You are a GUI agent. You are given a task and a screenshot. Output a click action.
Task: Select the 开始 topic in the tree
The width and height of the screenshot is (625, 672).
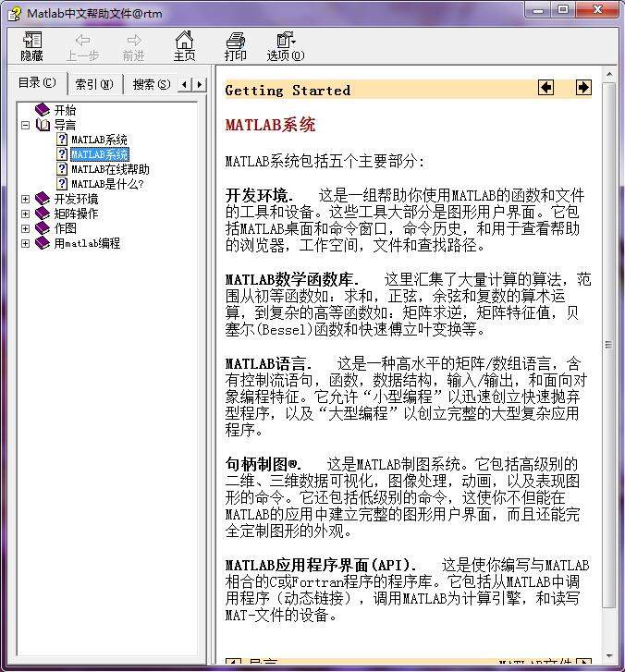pyautogui.click(x=65, y=110)
